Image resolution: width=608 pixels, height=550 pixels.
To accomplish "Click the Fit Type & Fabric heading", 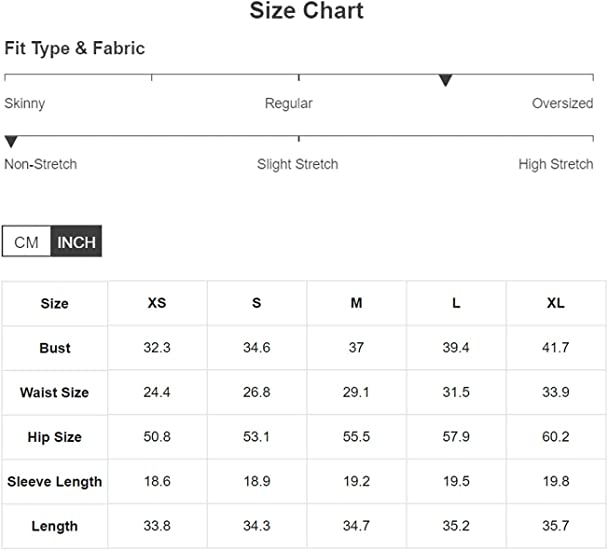I will [74, 48].
